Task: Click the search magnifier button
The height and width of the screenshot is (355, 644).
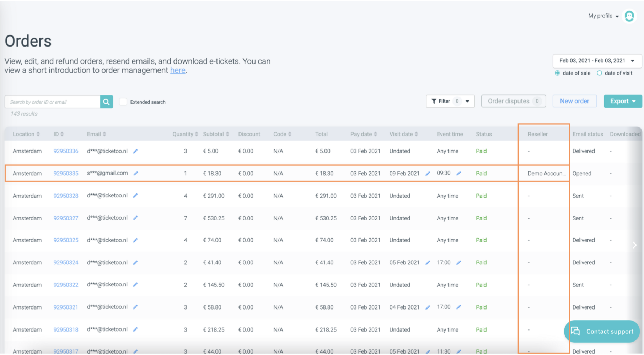Action: [106, 102]
